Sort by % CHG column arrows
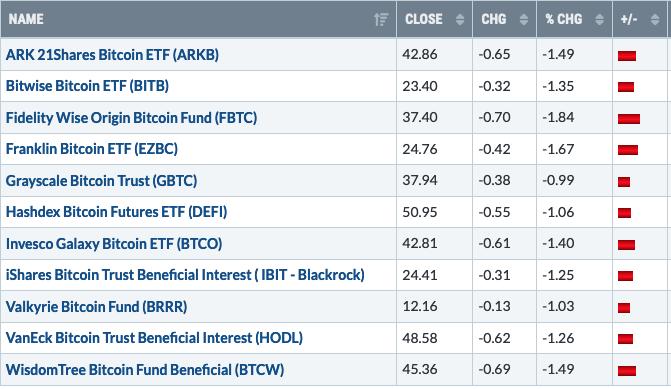 pos(600,19)
